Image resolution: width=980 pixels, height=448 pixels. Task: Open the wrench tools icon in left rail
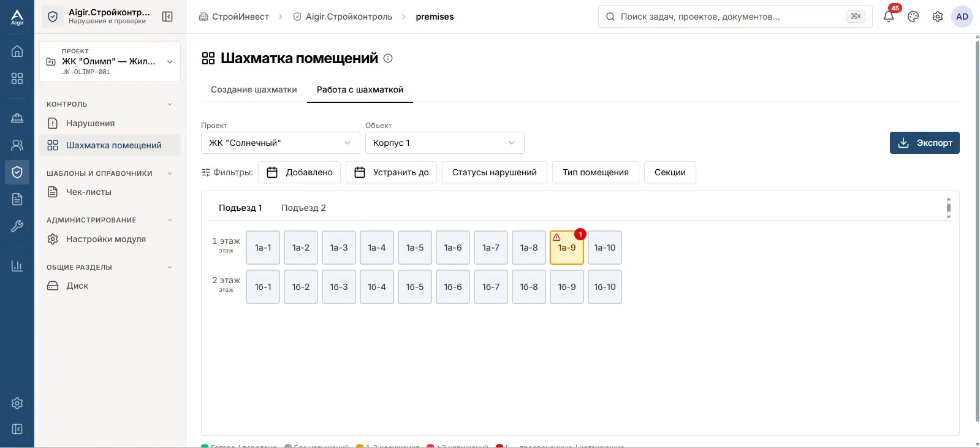(x=17, y=226)
